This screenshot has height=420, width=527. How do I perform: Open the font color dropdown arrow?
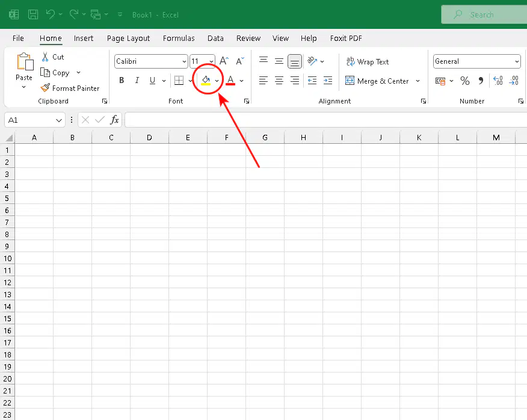click(242, 81)
